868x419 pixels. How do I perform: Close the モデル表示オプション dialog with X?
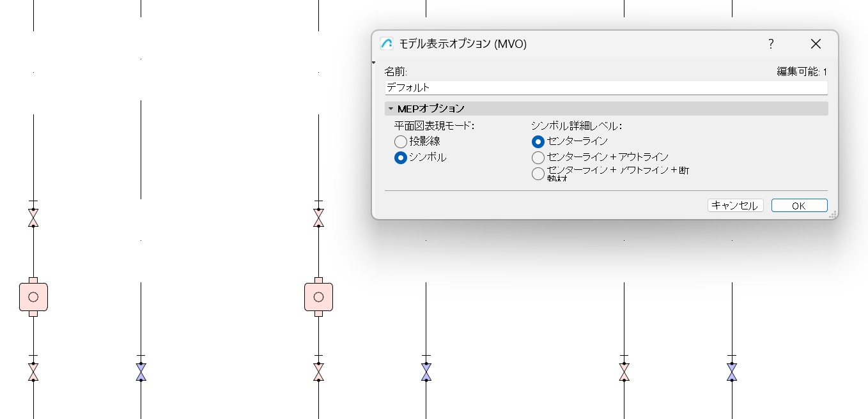click(x=816, y=44)
